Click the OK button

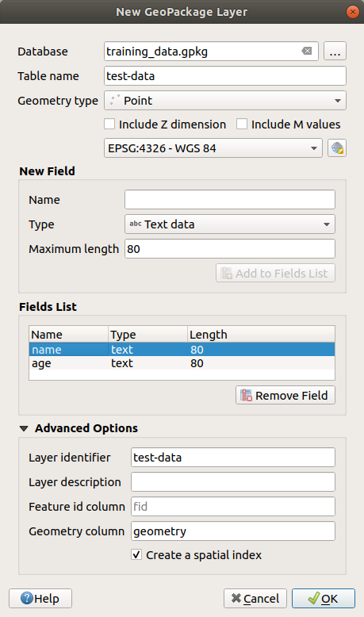(x=323, y=599)
